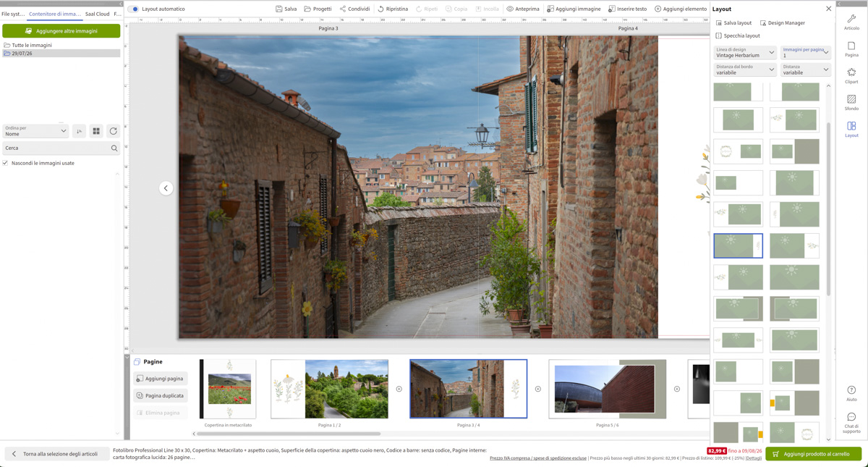Click the Pagine panel header icon
The height and width of the screenshot is (467, 868).
[137, 361]
